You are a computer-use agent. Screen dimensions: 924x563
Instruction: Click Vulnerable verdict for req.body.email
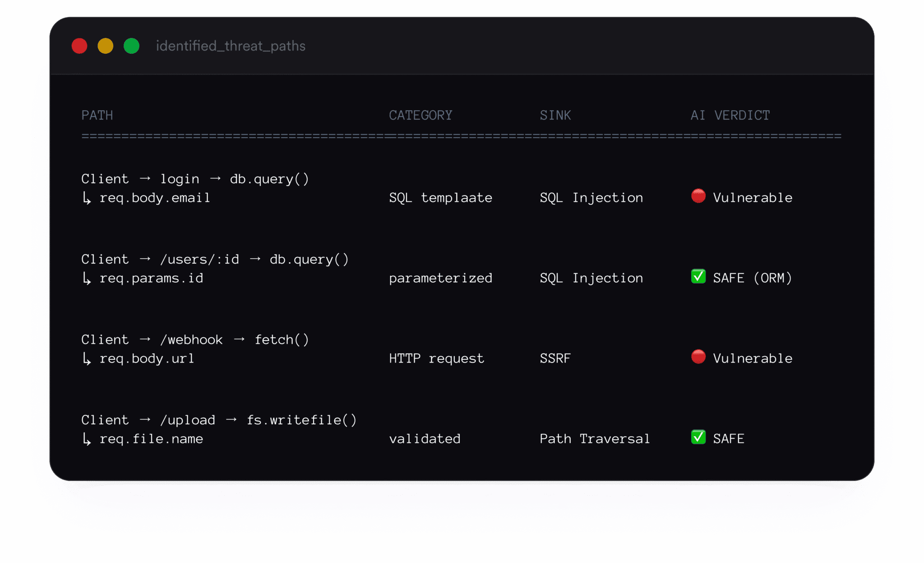753,198
